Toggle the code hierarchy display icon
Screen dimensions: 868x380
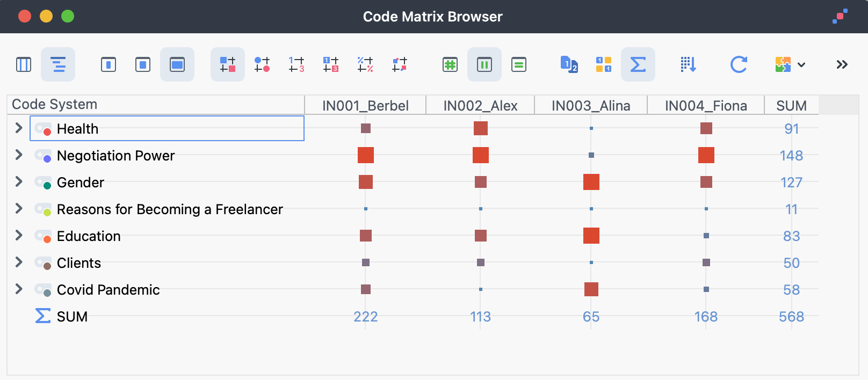point(58,65)
